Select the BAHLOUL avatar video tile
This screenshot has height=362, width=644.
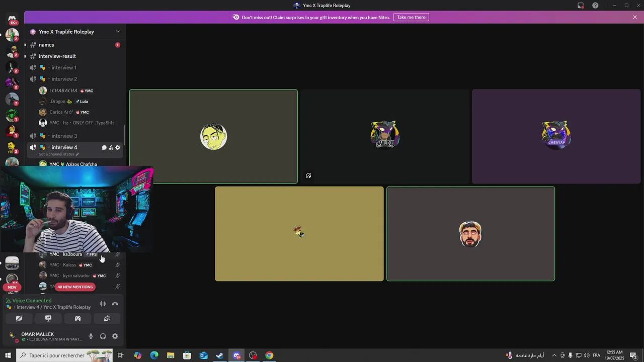pyautogui.click(x=385, y=136)
